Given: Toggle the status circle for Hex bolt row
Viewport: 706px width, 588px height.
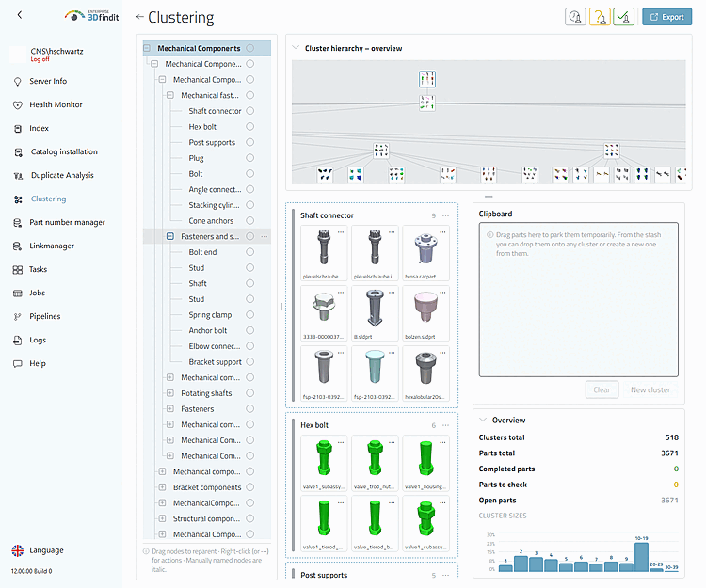Looking at the screenshot, I should [x=250, y=126].
